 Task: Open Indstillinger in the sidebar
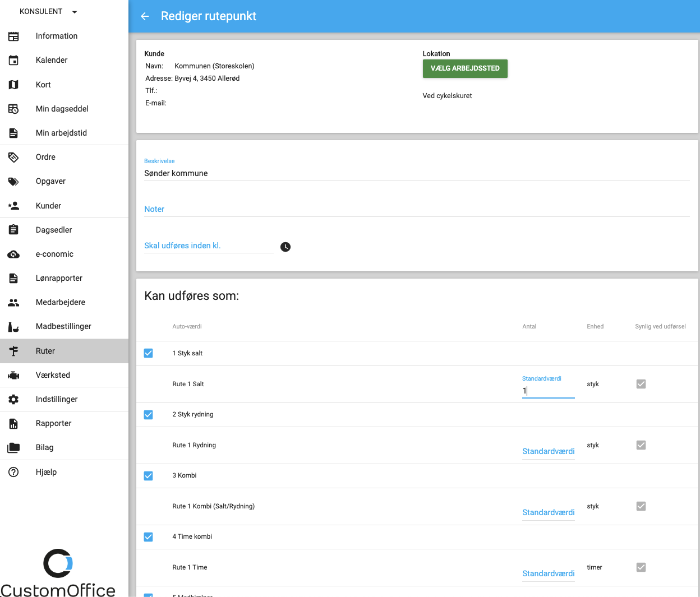click(64, 399)
